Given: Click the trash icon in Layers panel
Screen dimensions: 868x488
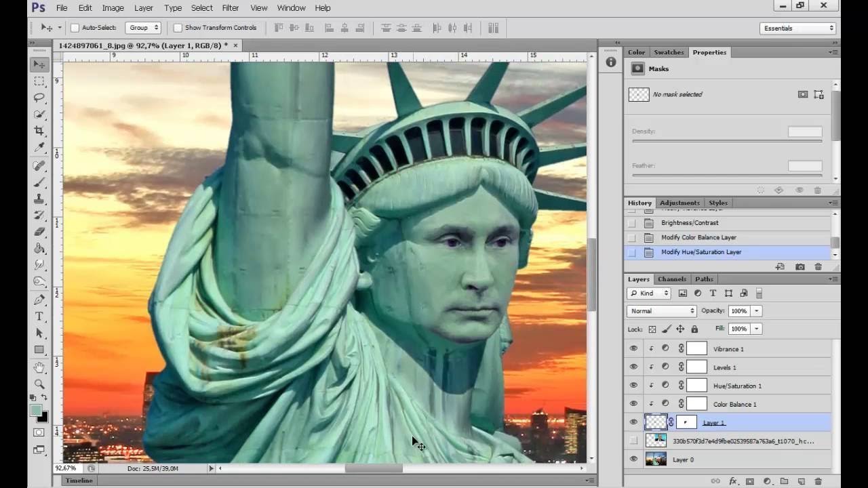Looking at the screenshot, I should [818, 481].
